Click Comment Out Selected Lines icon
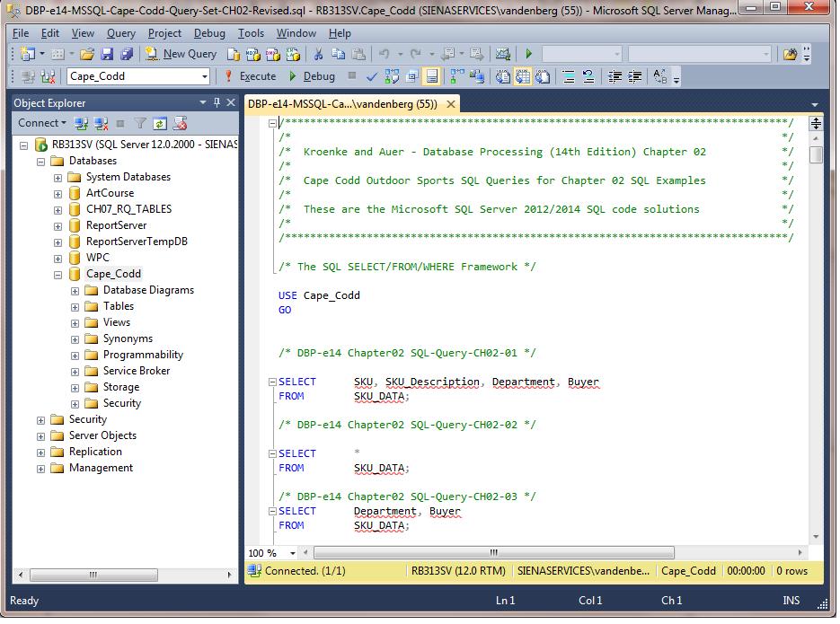The width and height of the screenshot is (840, 624). (x=569, y=77)
